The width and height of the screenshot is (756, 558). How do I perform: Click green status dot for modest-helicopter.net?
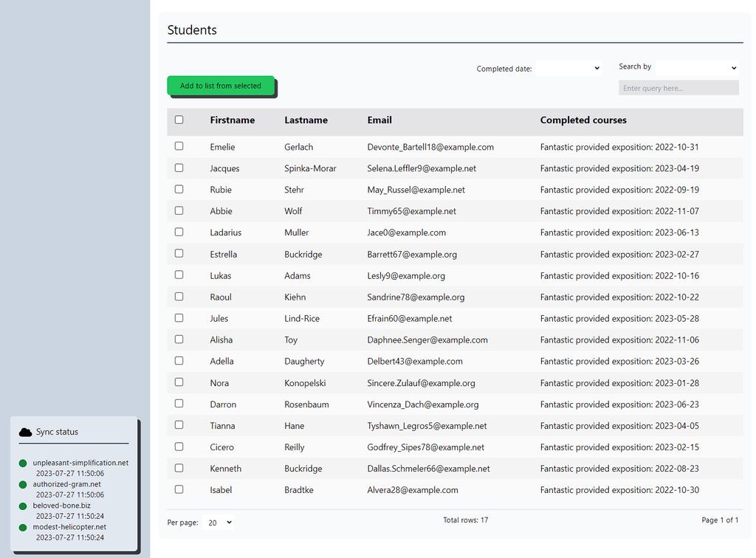pyautogui.click(x=23, y=528)
